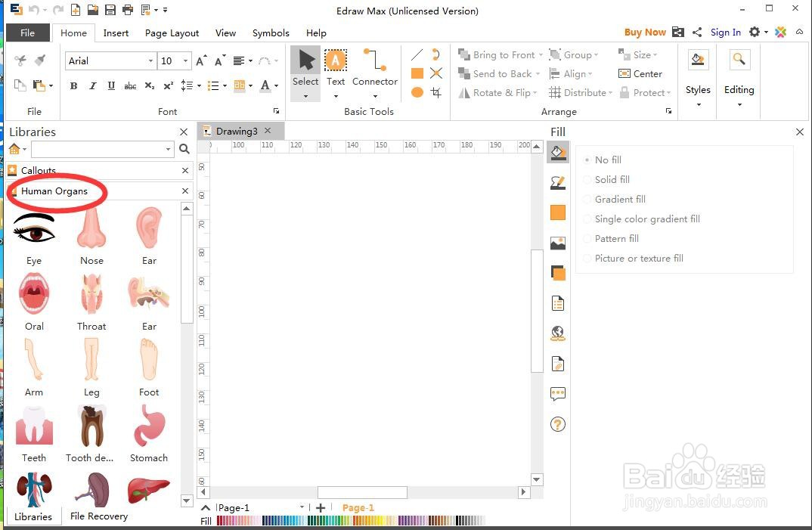Image resolution: width=812 pixels, height=530 pixels.
Task: Open the File menu
Action: click(28, 33)
